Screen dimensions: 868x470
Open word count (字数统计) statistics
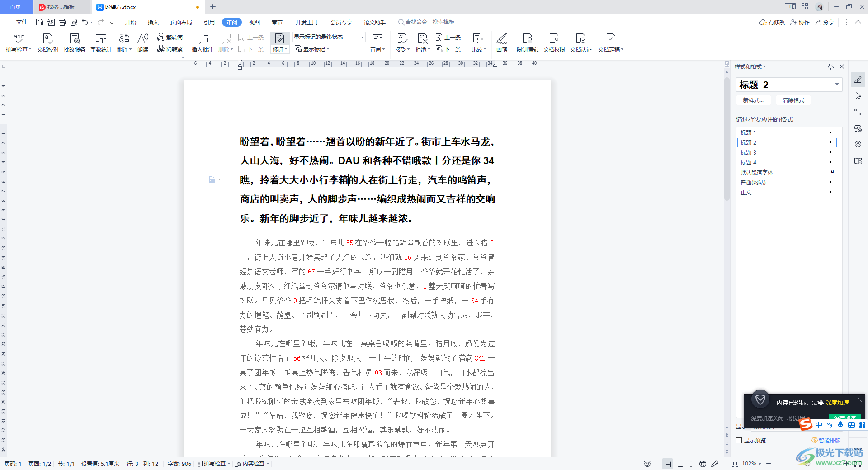100,42
